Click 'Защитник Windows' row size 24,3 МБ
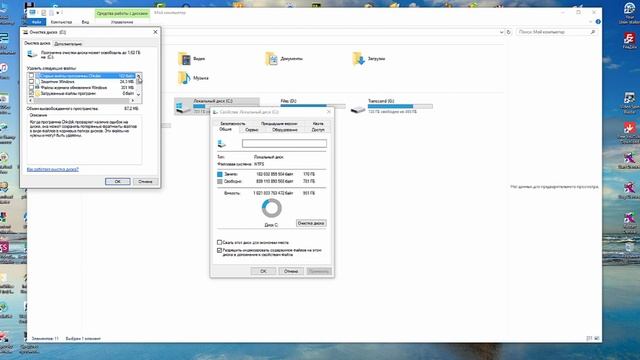640x360 pixels. point(127,82)
